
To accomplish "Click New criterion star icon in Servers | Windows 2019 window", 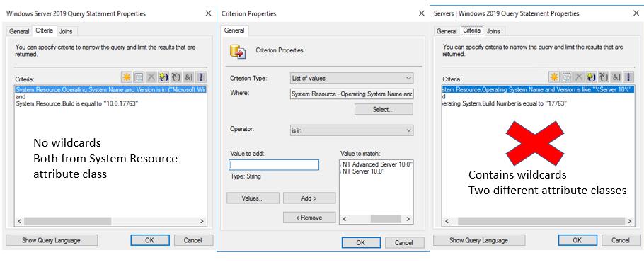I will pos(554,77).
